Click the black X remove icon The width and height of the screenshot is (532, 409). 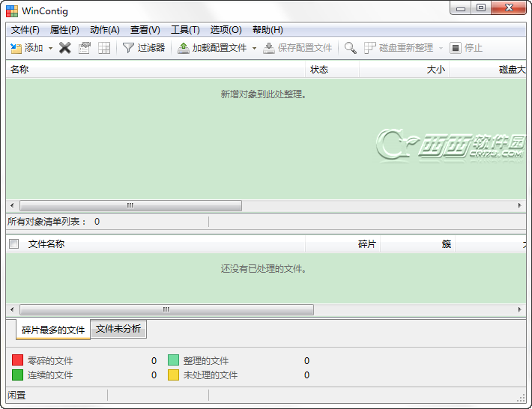tap(64, 48)
